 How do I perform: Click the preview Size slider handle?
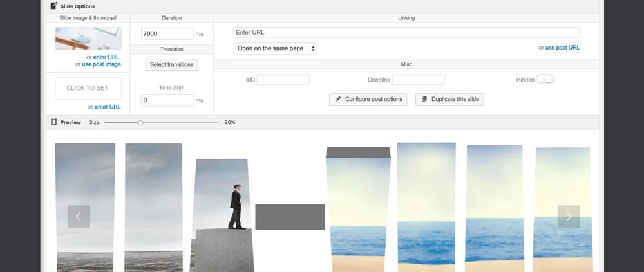coord(140,122)
